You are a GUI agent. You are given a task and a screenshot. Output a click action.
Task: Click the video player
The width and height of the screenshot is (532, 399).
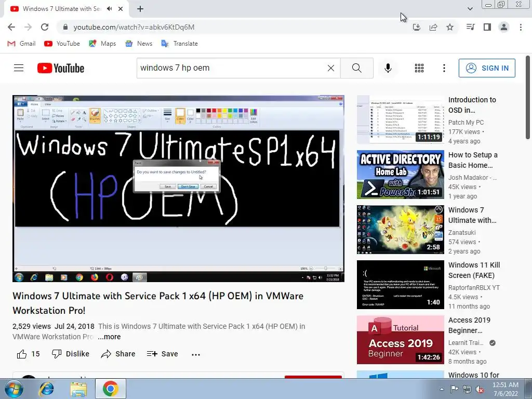click(178, 189)
